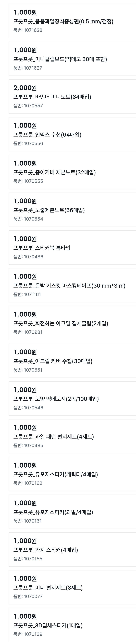Viewport: 136px width, 644px height.
Task: Open the 3D입체스티커(1매입) listing
Action: (x=73, y=625)
